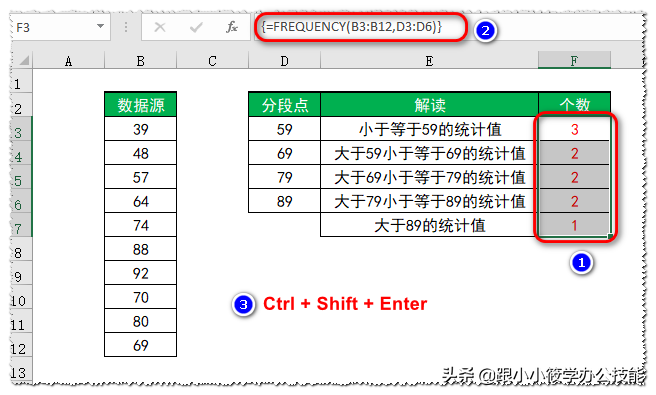
Task: Click data source cell B12 with 69
Action: pyautogui.click(x=141, y=345)
